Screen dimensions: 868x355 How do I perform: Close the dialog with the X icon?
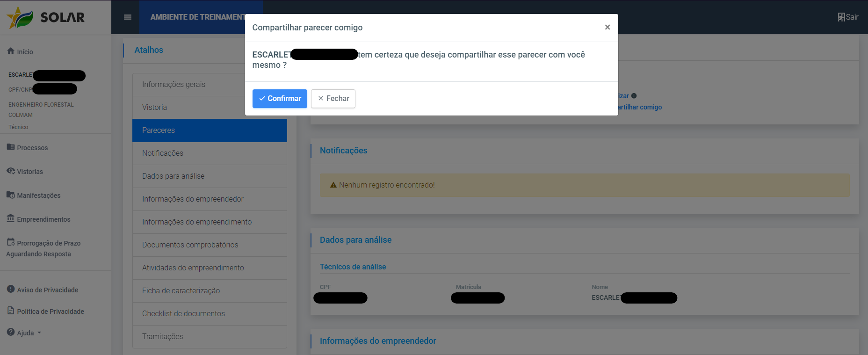point(608,27)
